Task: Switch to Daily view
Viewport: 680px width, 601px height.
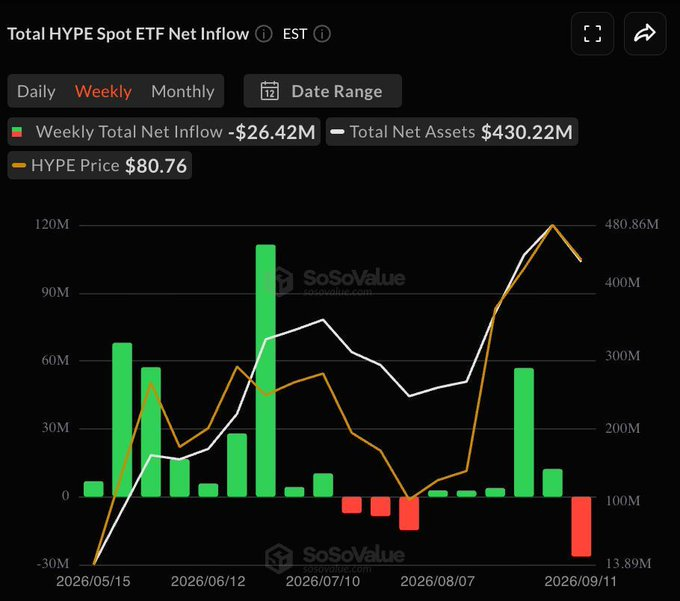Action: tap(36, 91)
